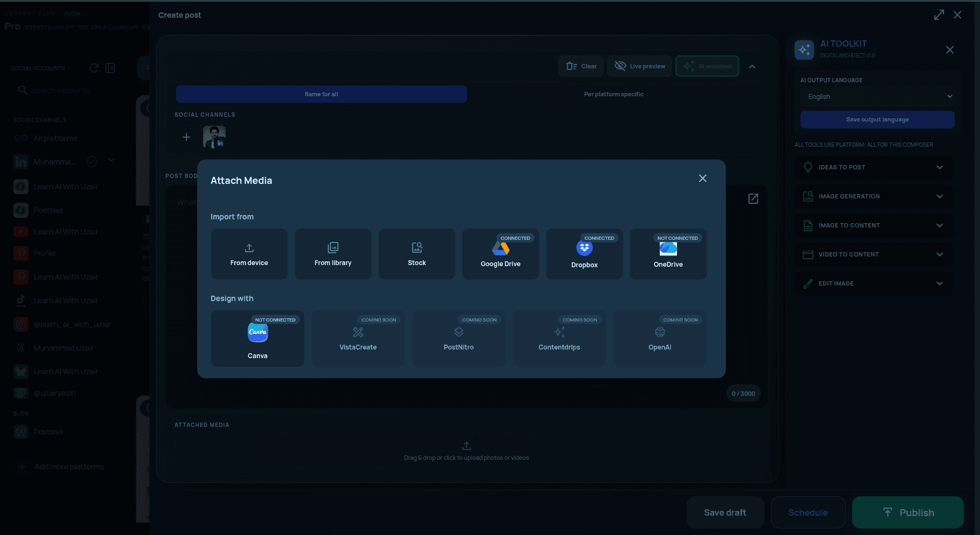The width and height of the screenshot is (980, 535).
Task: Expand Create post window to fullscreen
Action: tap(939, 15)
